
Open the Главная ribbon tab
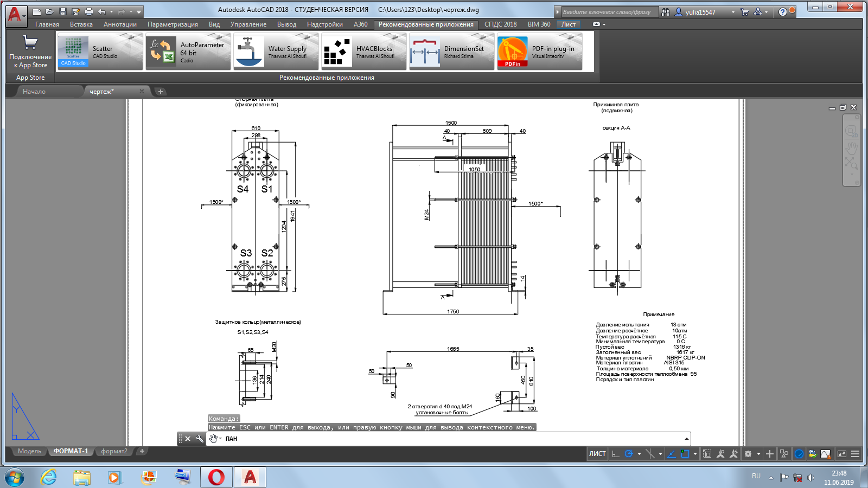[x=47, y=24]
